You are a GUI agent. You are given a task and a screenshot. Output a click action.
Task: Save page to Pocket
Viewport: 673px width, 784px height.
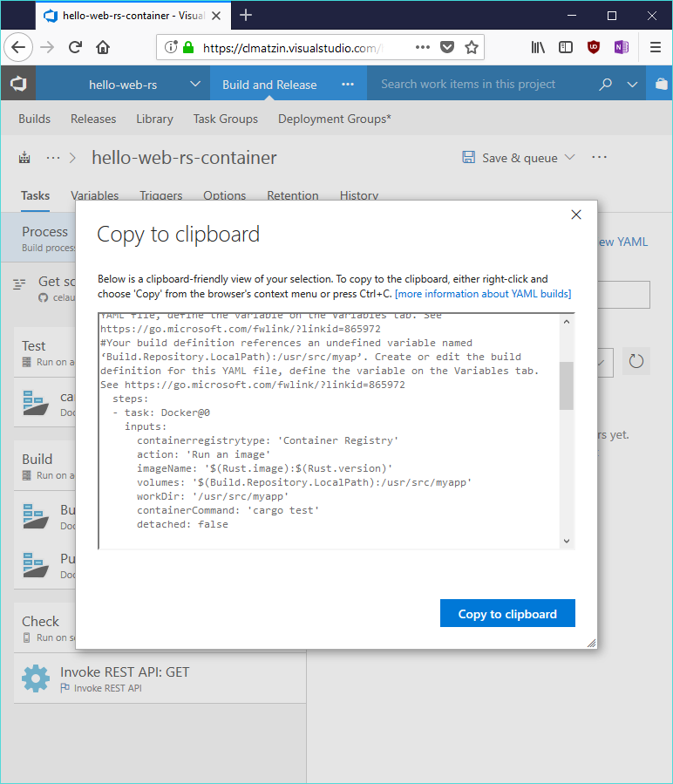coord(447,47)
